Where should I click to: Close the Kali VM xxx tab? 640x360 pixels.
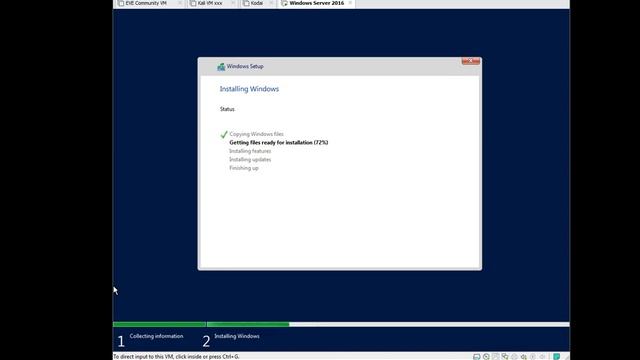pos(233,3)
